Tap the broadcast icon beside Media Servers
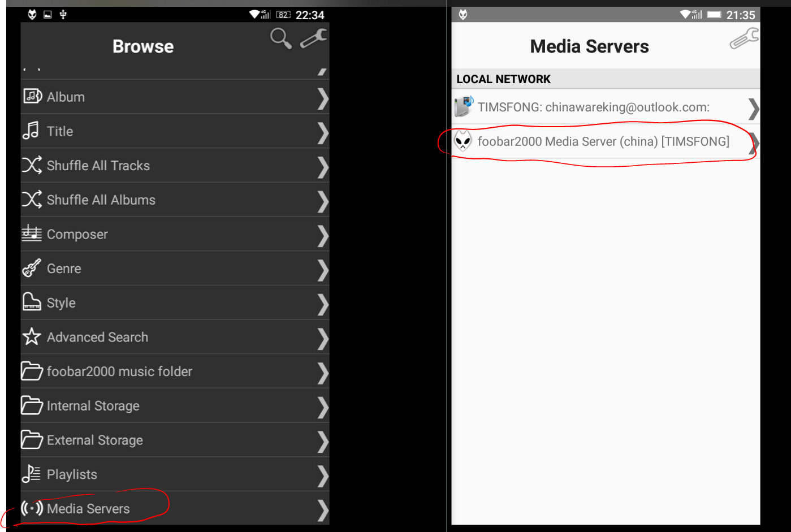The height and width of the screenshot is (532, 791). 32,508
